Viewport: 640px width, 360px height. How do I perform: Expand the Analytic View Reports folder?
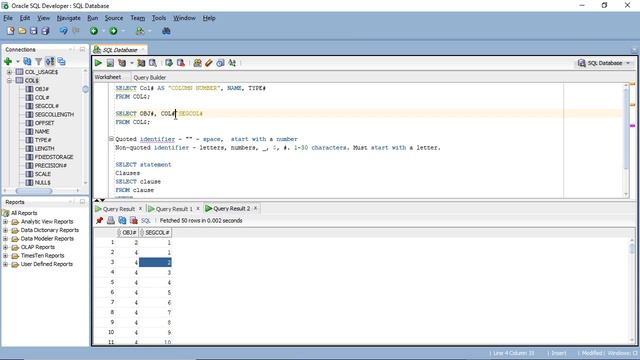click(x=5, y=222)
